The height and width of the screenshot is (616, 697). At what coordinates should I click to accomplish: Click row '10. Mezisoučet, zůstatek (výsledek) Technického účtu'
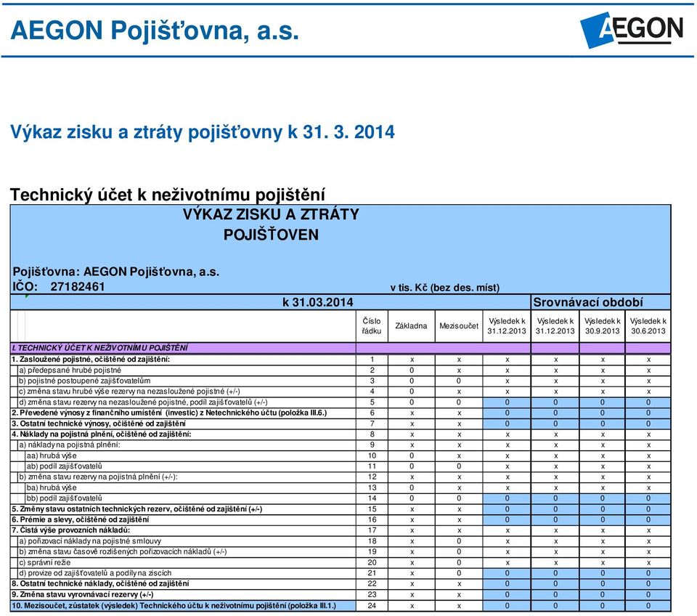(341, 605)
